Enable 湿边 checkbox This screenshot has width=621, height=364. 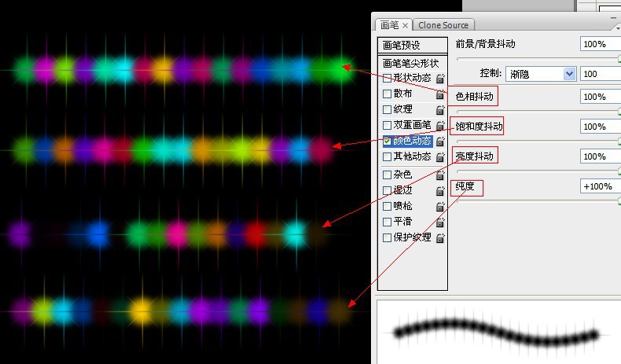(x=387, y=190)
